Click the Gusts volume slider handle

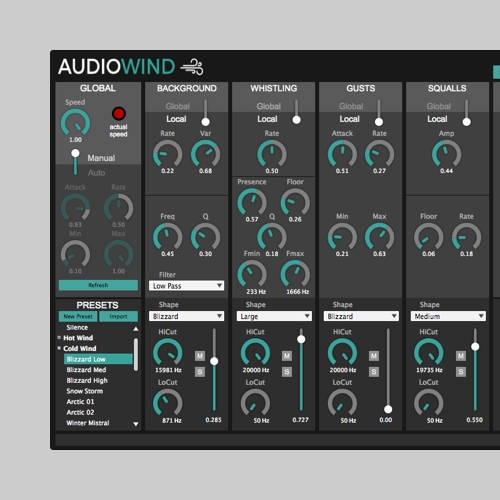[x=388, y=409]
